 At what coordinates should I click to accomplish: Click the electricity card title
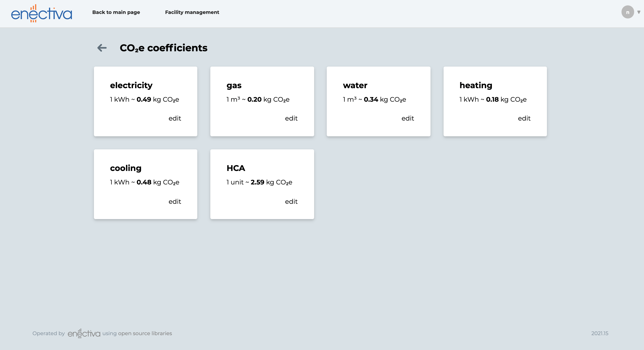pyautogui.click(x=131, y=85)
